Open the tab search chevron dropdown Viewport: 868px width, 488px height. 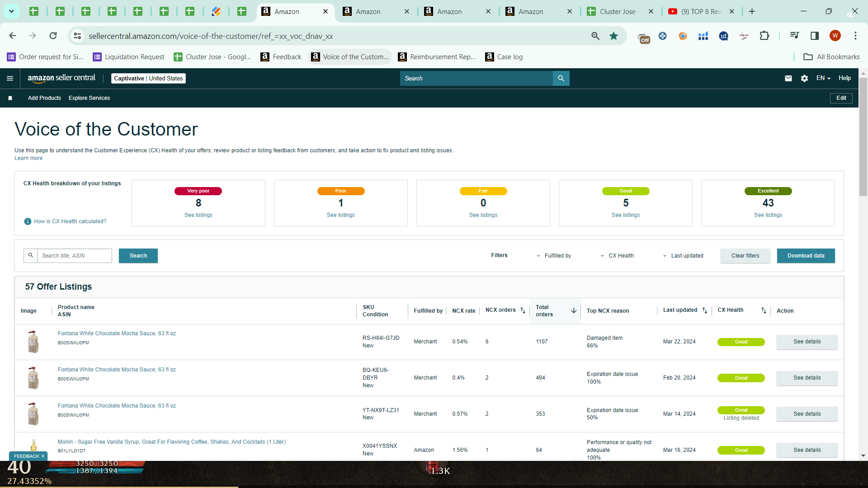pos(11,11)
